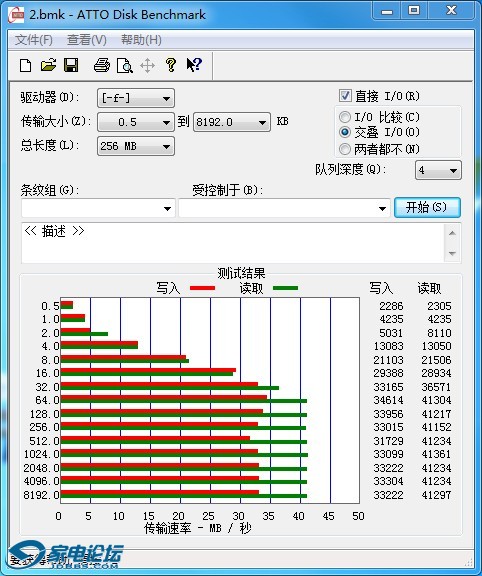Open a benchmark file via folder icon

pyautogui.click(x=48, y=65)
